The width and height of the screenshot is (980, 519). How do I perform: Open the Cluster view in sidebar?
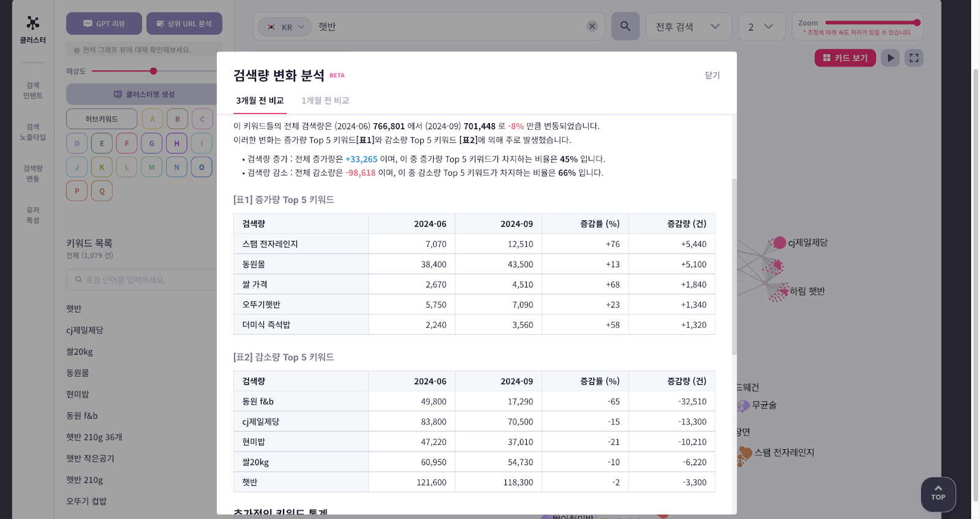[32, 30]
